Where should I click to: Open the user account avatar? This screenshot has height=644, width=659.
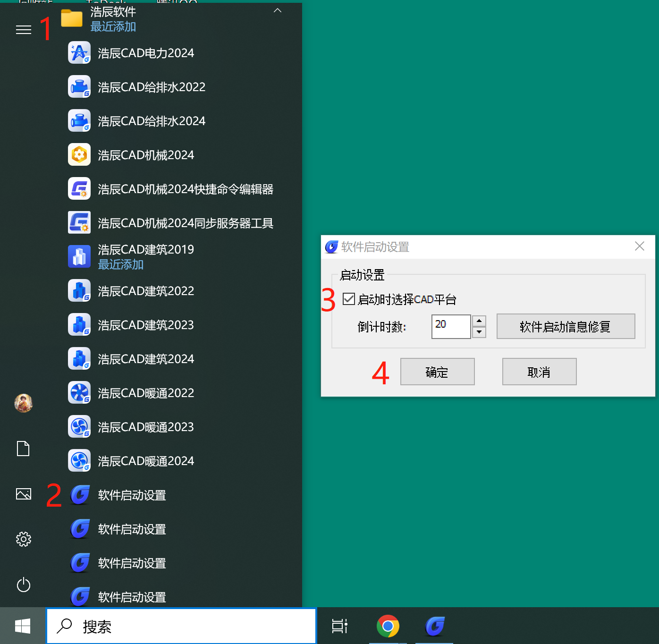click(x=24, y=403)
